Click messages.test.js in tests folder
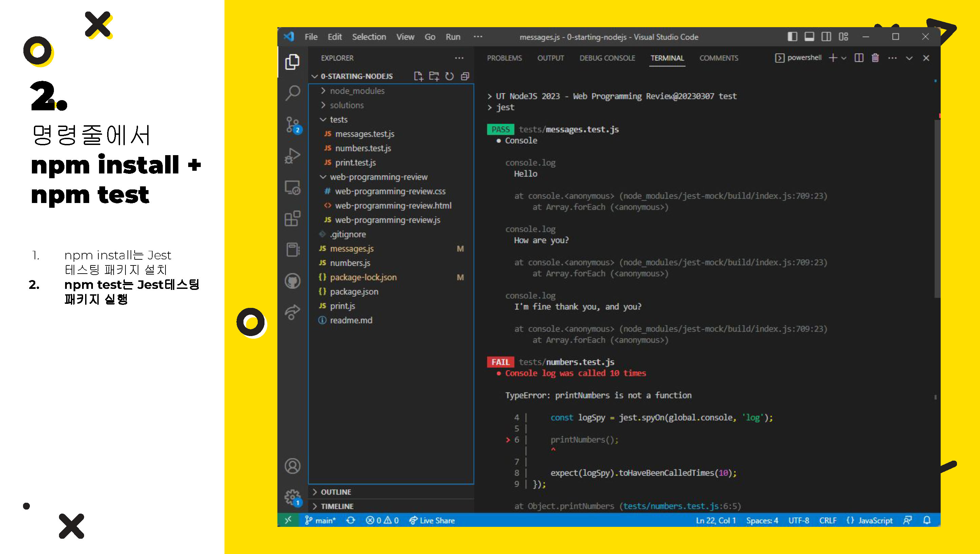This screenshot has height=554, width=980. 364,134
